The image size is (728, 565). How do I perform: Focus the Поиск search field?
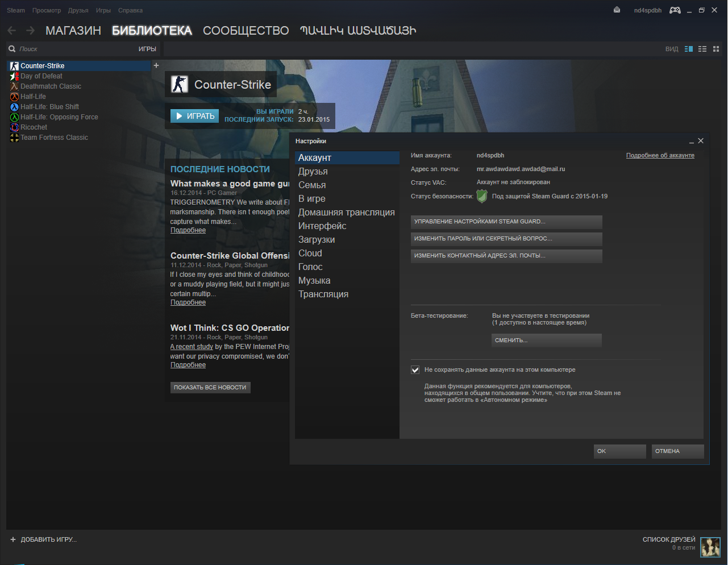(77, 49)
